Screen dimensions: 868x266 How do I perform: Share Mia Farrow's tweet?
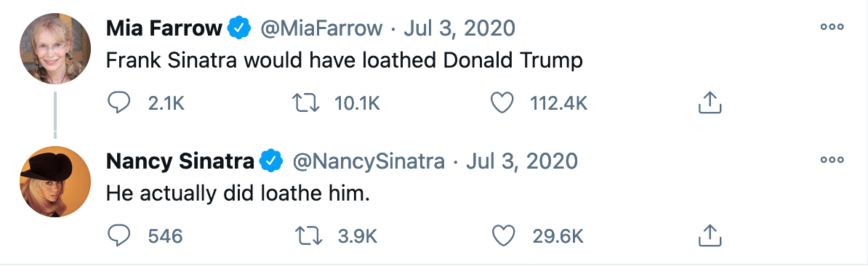coord(710,102)
